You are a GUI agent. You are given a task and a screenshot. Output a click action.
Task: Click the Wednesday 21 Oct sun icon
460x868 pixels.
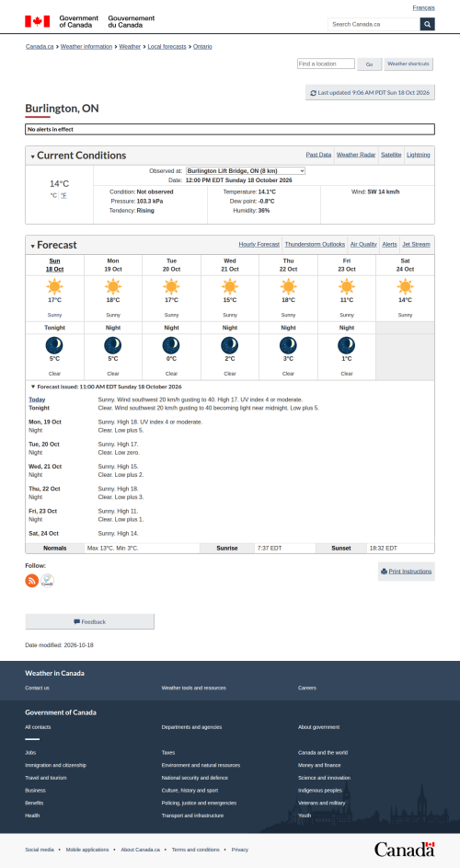pos(230,287)
